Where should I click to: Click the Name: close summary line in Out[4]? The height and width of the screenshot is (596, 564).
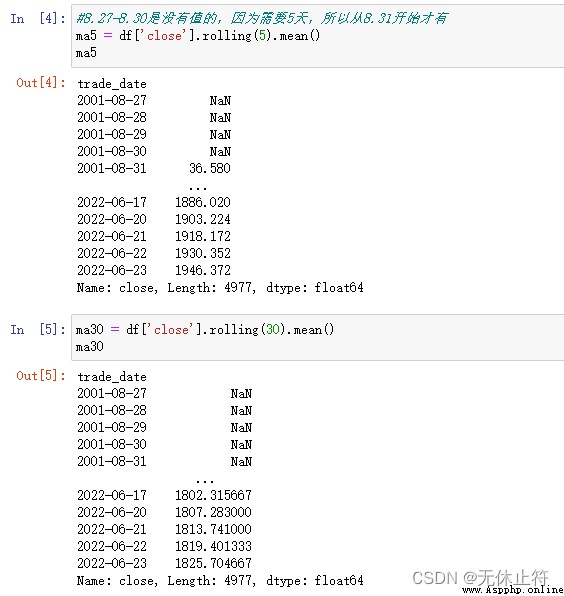click(x=220, y=288)
